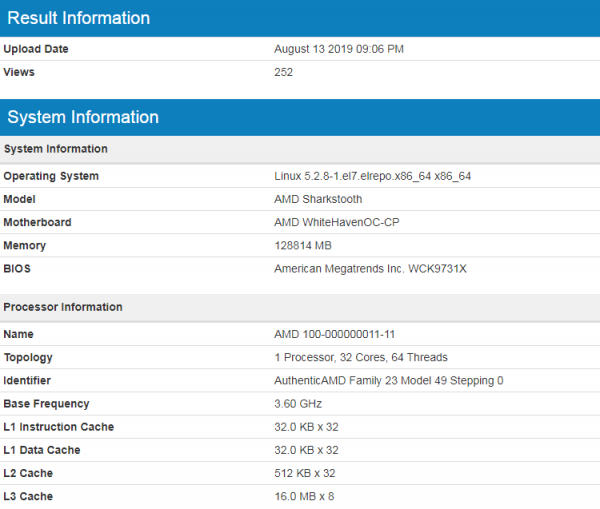Click the Views count 252
600x509 pixels.
point(284,72)
